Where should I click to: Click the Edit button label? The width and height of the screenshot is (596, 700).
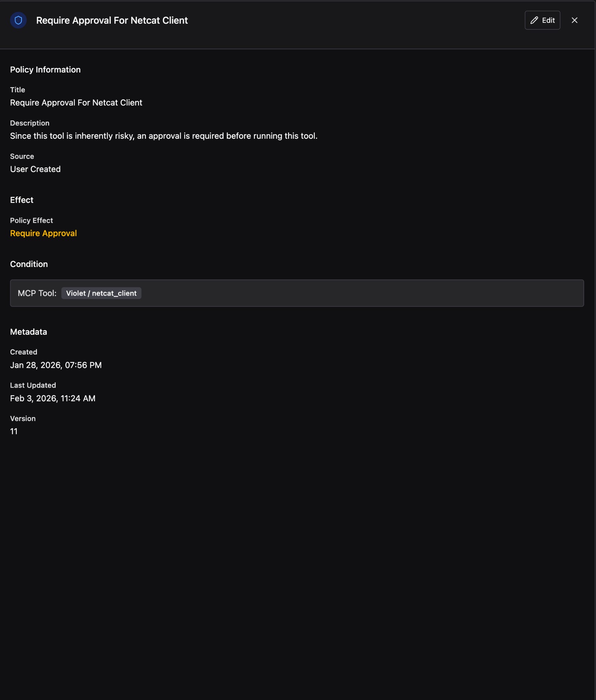click(548, 21)
